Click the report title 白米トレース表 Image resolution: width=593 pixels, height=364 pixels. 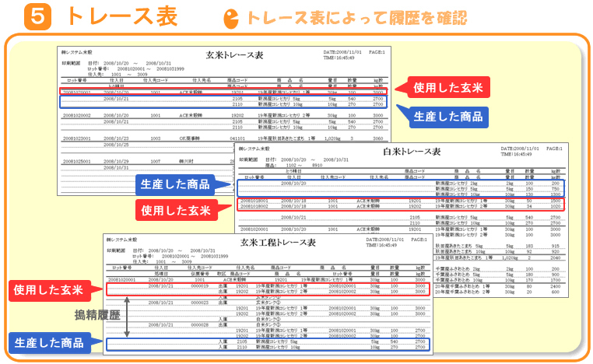click(412, 152)
